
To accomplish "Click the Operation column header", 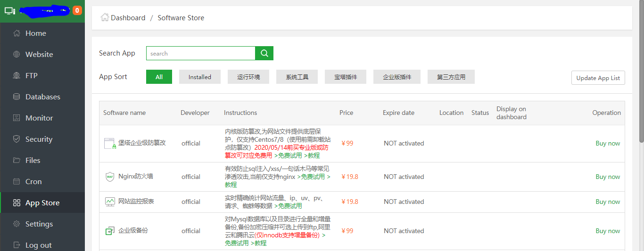I will [607, 113].
